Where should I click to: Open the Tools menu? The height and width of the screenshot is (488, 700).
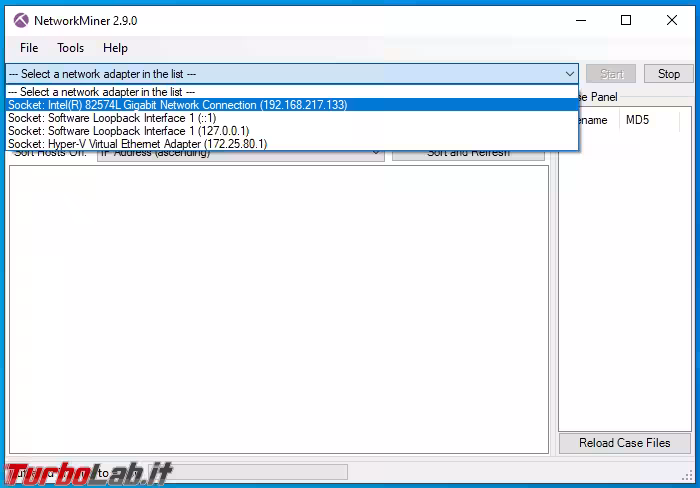71,48
